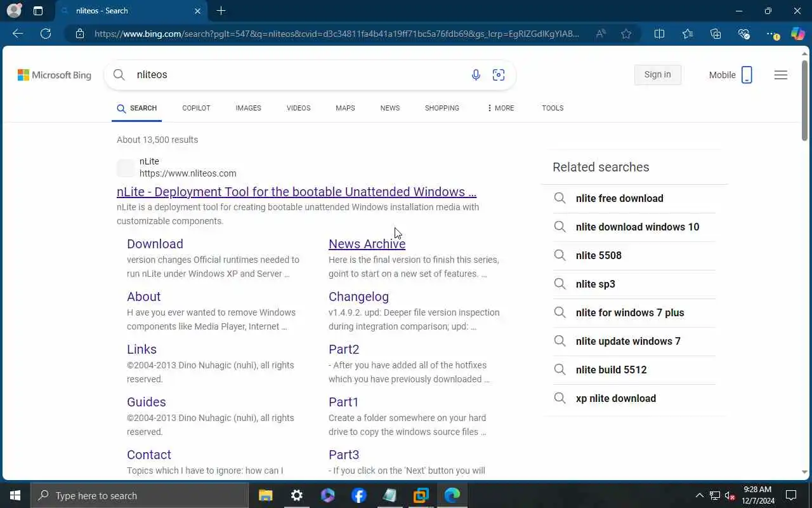This screenshot has width=812, height=508.
Task: Open the Favorites list icon
Action: (688, 34)
